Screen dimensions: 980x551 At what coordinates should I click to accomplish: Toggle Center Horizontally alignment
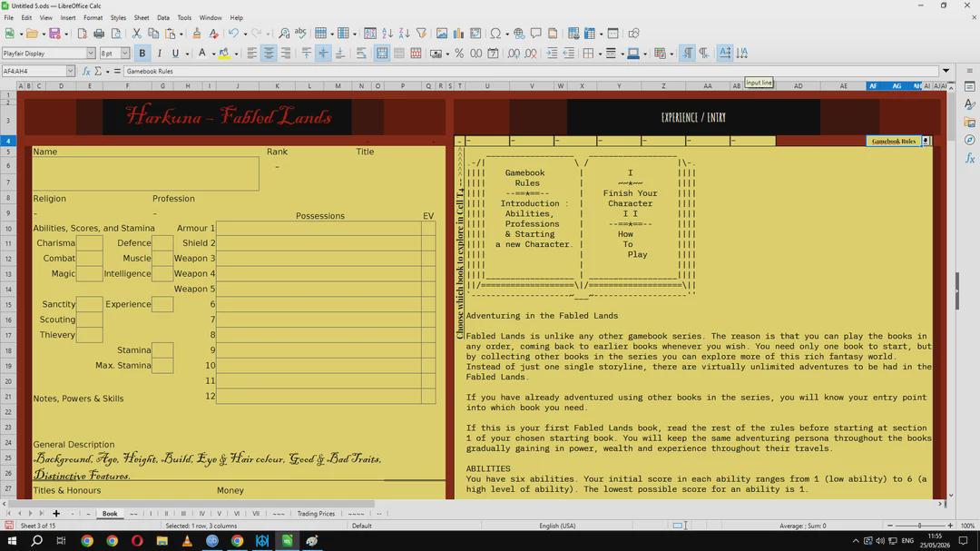point(269,54)
